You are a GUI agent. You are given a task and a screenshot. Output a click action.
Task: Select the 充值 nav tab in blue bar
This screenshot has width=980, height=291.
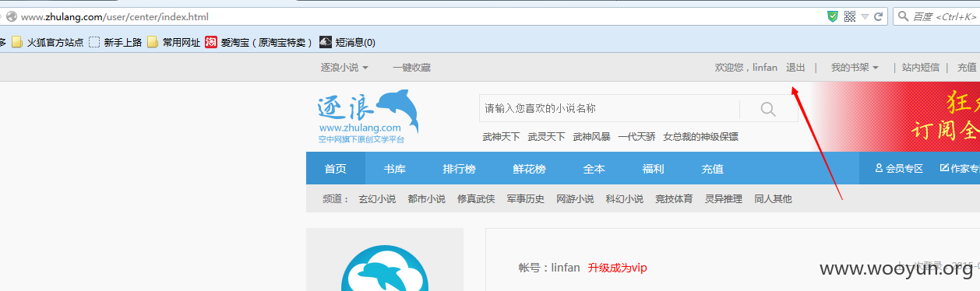(712, 169)
